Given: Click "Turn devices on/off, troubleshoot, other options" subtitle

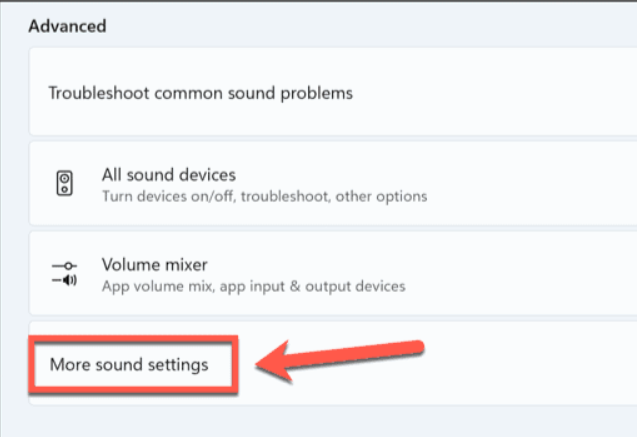Looking at the screenshot, I should [264, 196].
